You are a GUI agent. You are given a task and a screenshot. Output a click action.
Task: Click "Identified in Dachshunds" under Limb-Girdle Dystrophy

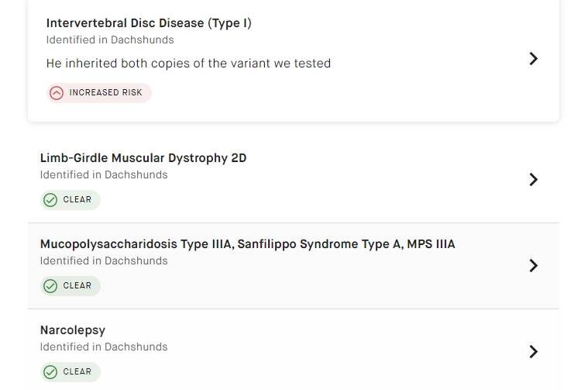click(x=104, y=175)
